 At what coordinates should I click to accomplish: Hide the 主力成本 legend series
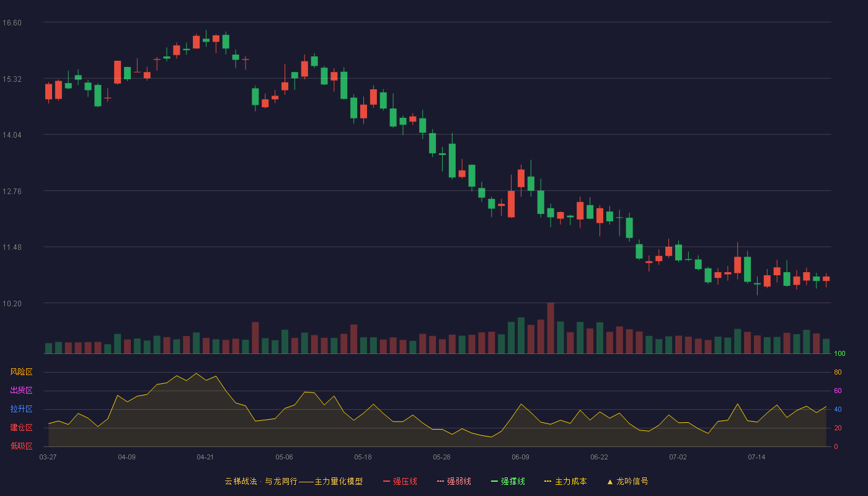565,481
